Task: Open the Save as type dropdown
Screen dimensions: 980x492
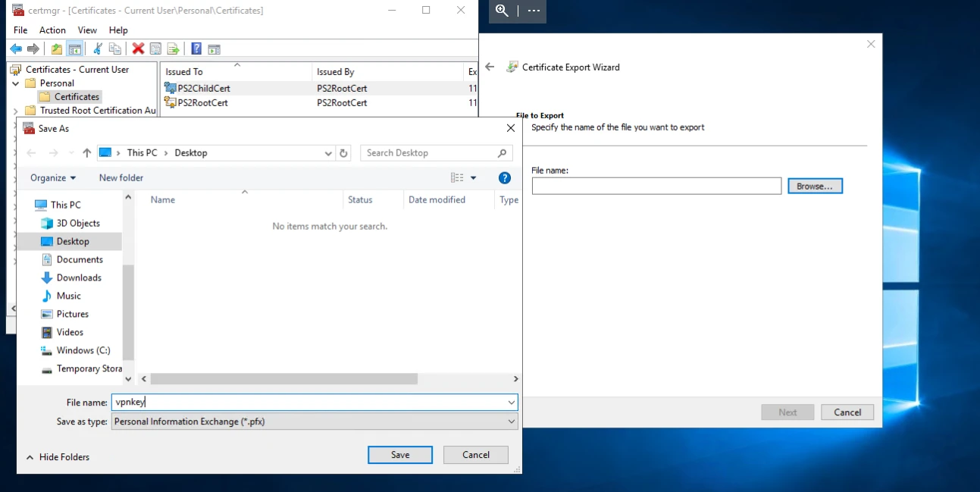Action: 511,421
